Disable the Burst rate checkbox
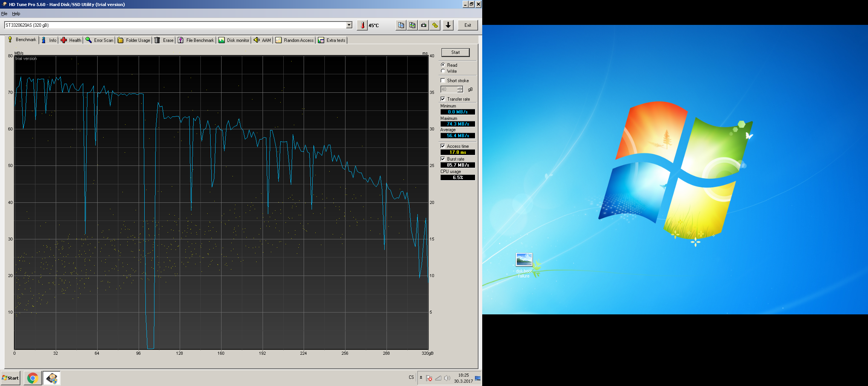The width and height of the screenshot is (868, 386). tap(443, 159)
